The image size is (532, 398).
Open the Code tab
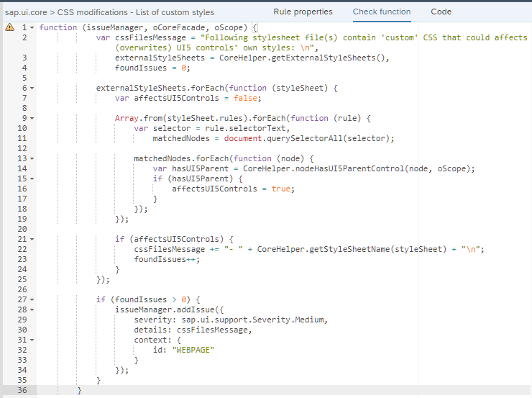click(441, 12)
